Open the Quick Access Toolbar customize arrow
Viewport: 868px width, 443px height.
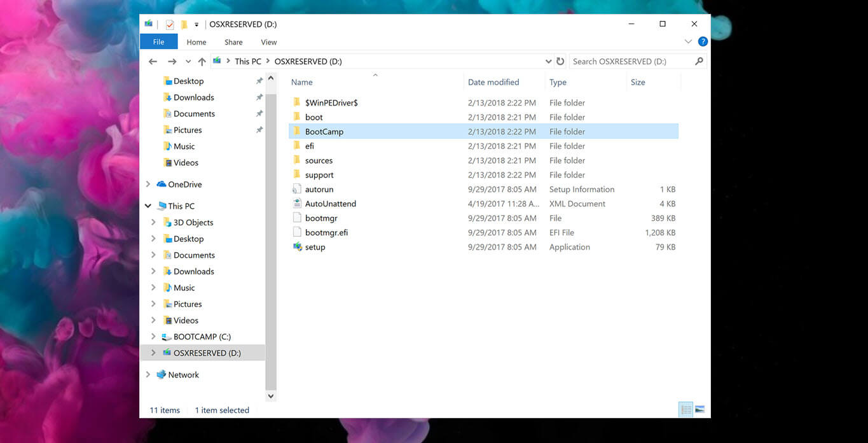(x=196, y=25)
